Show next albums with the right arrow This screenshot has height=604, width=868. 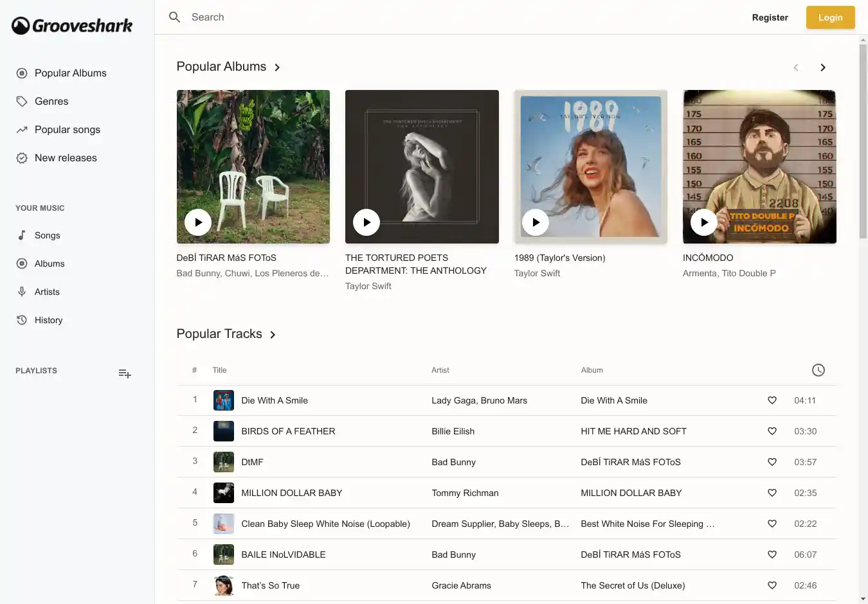[x=822, y=67]
